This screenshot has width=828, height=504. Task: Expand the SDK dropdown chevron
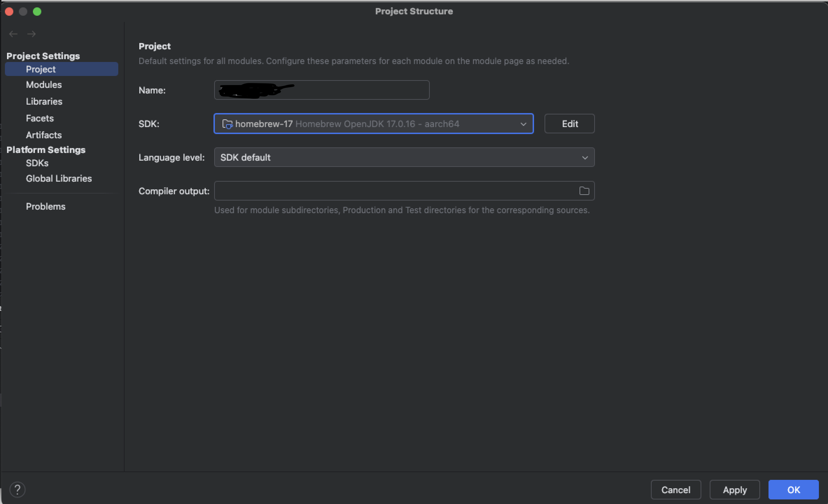523,124
